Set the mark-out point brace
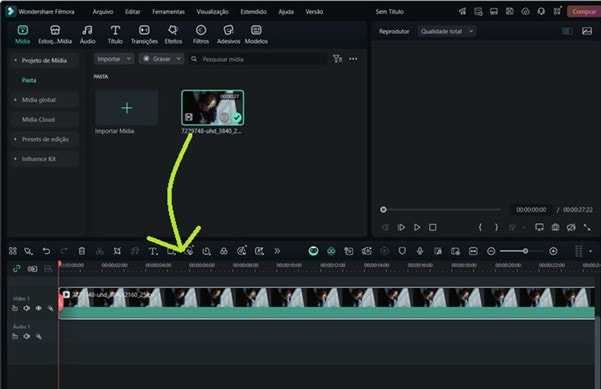The width and height of the screenshot is (601, 389). click(496, 227)
